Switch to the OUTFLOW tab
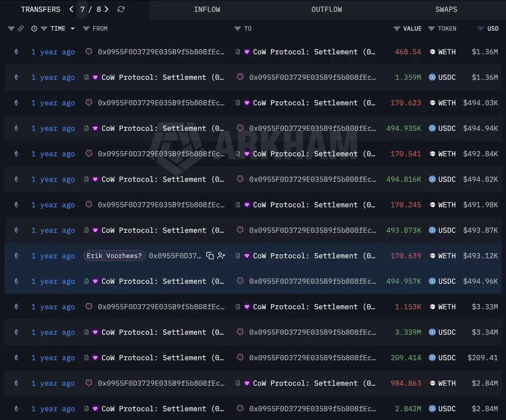Image resolution: width=506 pixels, height=420 pixels. 327,9
